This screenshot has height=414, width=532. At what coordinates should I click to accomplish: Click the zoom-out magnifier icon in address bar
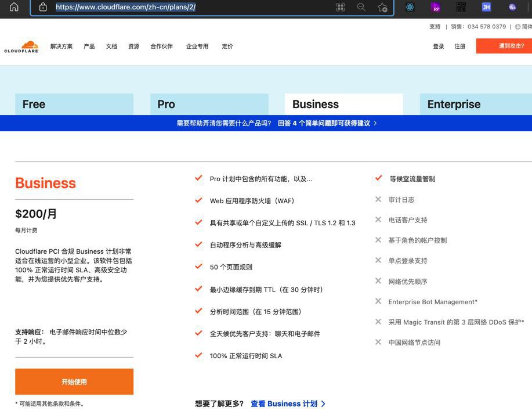(x=361, y=7)
